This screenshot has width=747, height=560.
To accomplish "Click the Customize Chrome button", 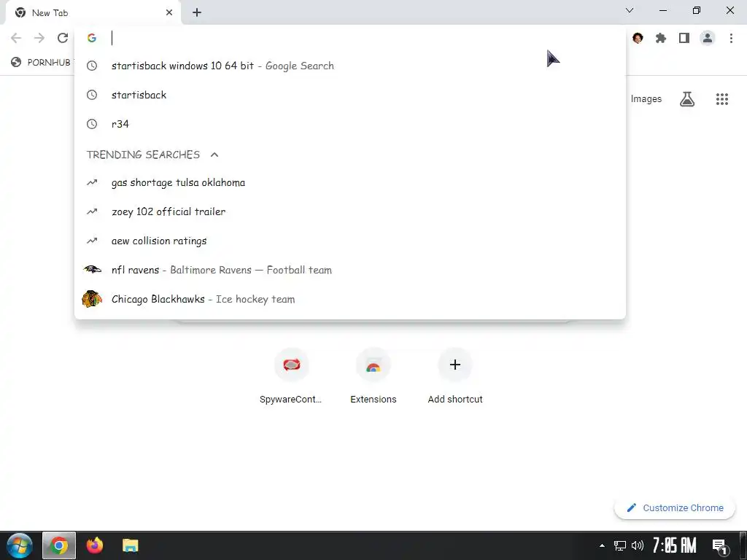I will (675, 508).
